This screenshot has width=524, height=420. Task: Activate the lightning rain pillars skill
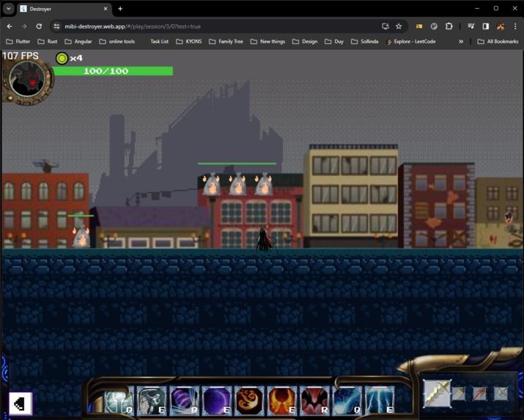click(380, 400)
